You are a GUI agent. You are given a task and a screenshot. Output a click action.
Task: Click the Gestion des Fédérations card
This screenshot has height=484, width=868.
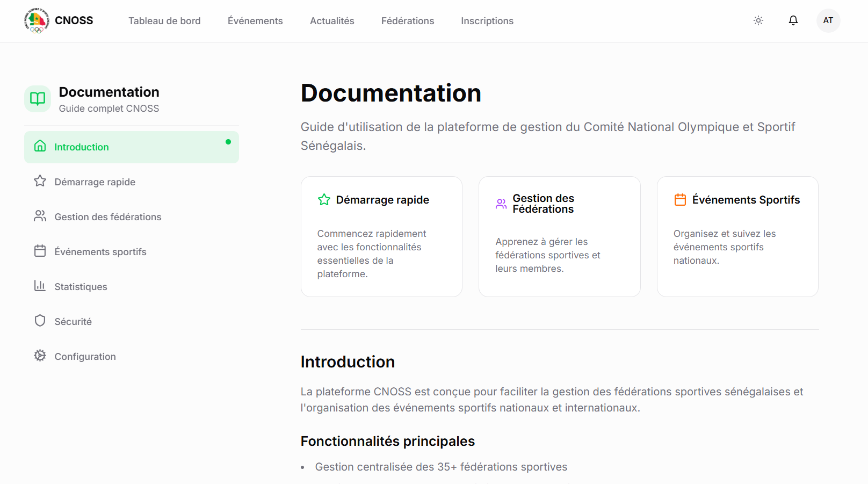coord(559,236)
